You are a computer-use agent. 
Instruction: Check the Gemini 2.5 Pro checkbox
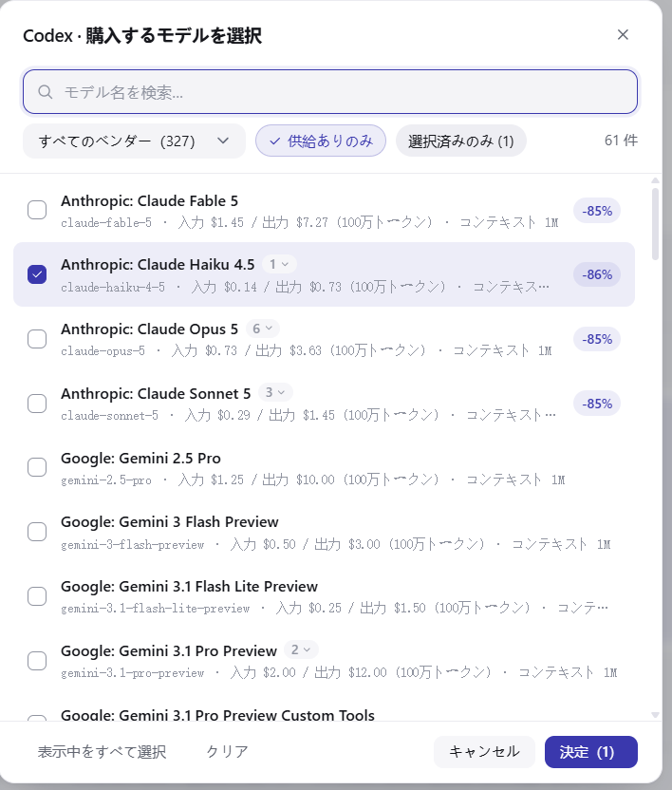[37, 467]
